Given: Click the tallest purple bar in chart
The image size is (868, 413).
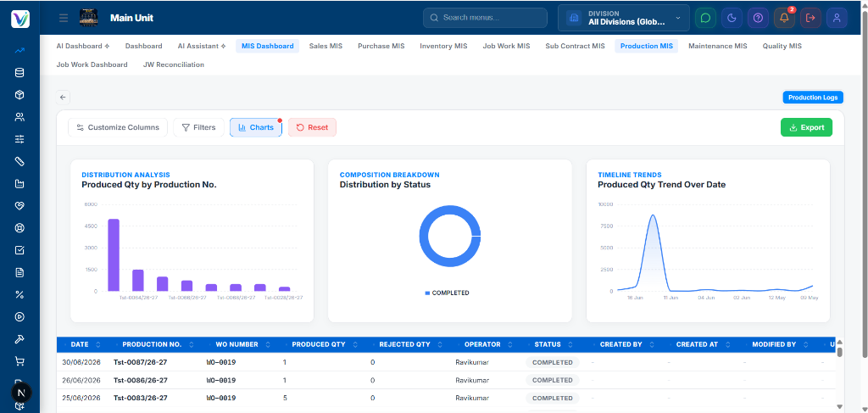Looking at the screenshot, I should pos(114,255).
